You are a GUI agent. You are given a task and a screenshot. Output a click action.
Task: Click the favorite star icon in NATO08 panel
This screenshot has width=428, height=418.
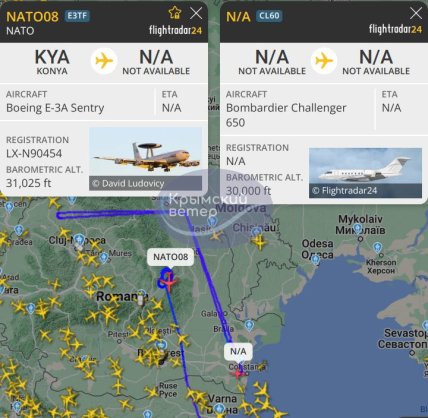[x=175, y=13]
